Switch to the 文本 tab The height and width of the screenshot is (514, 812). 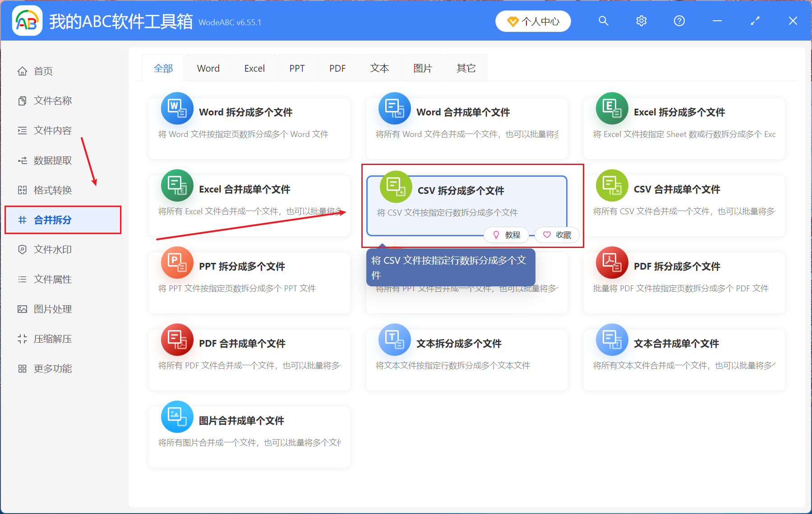coord(379,68)
